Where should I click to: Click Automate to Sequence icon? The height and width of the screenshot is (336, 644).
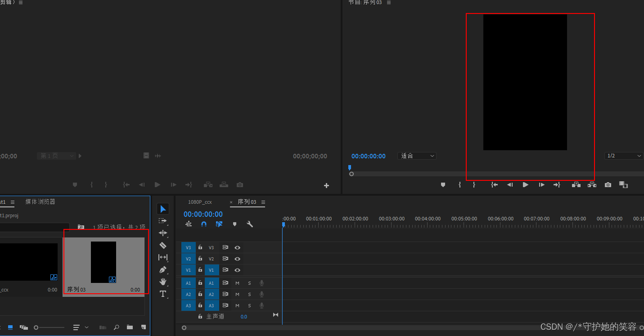coord(103,327)
